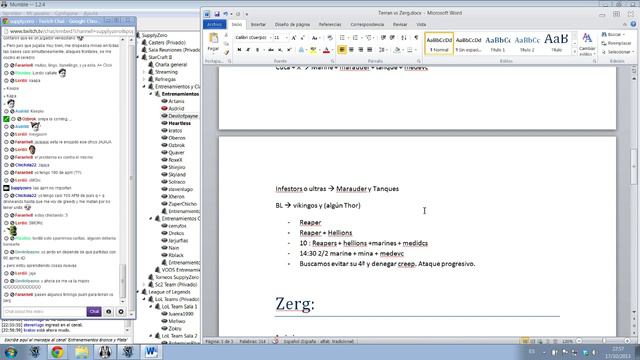The height and width of the screenshot is (360, 640).
Task: Expand Sc2 Team (Privado) channel
Action: tap(144, 284)
